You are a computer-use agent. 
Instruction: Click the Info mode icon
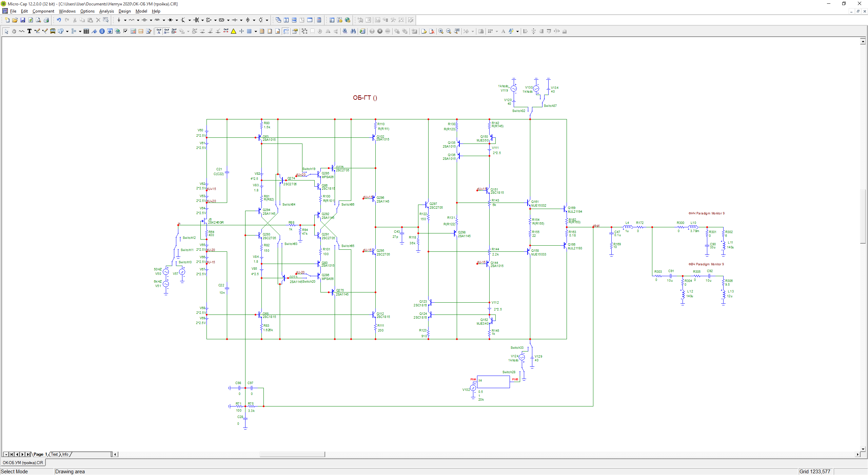[102, 31]
